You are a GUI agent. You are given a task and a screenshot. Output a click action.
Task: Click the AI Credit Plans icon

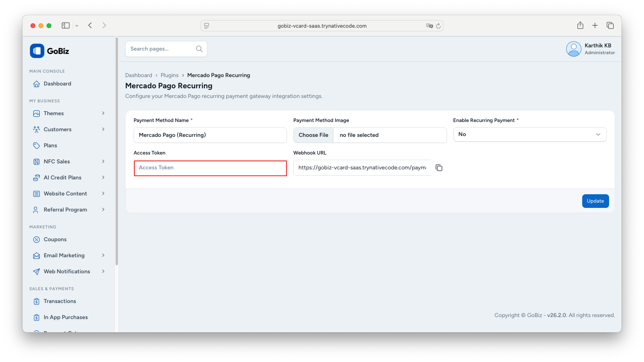(37, 178)
